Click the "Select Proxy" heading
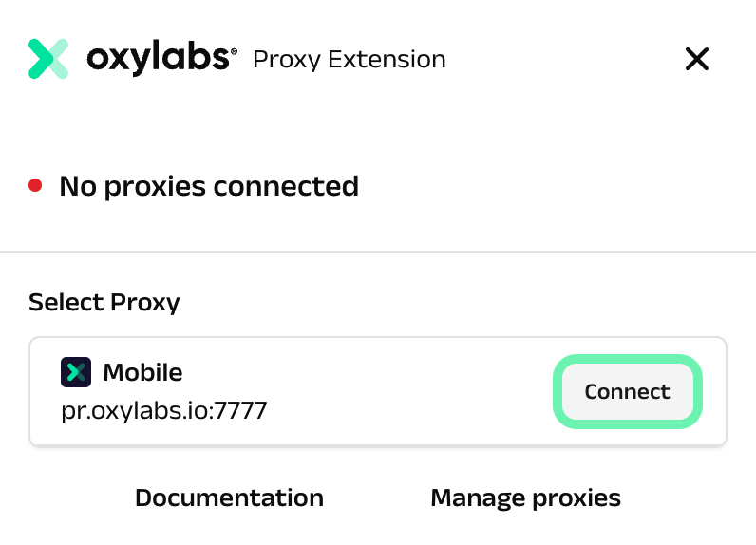The image size is (756, 545). (104, 303)
